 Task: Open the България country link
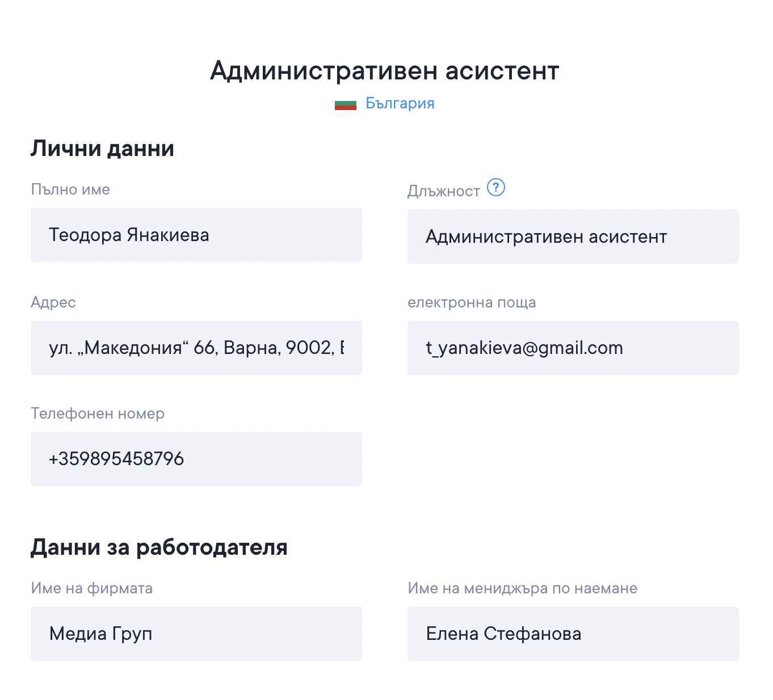[400, 103]
